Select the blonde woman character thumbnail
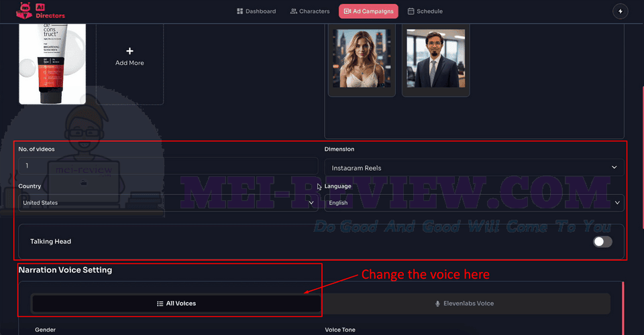This screenshot has height=335, width=644. click(x=362, y=58)
